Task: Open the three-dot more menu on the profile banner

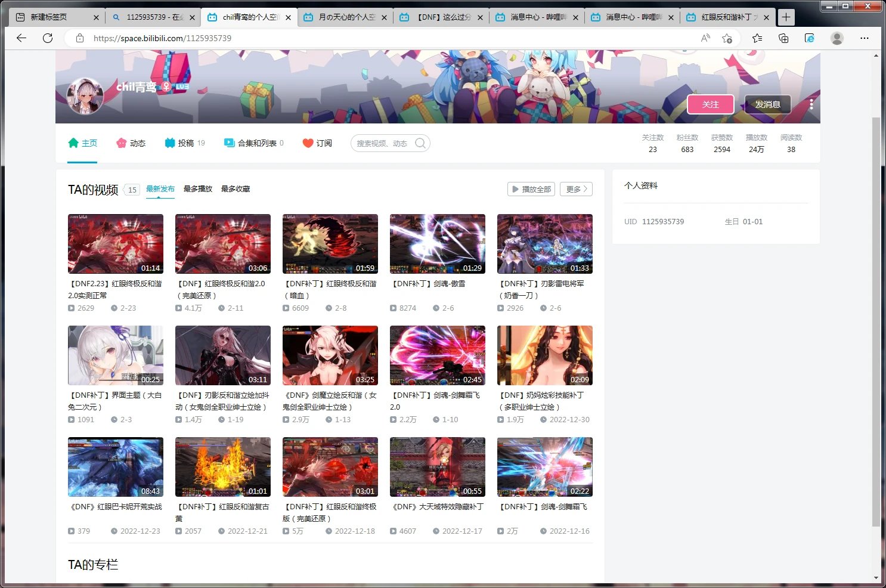Action: [x=811, y=104]
